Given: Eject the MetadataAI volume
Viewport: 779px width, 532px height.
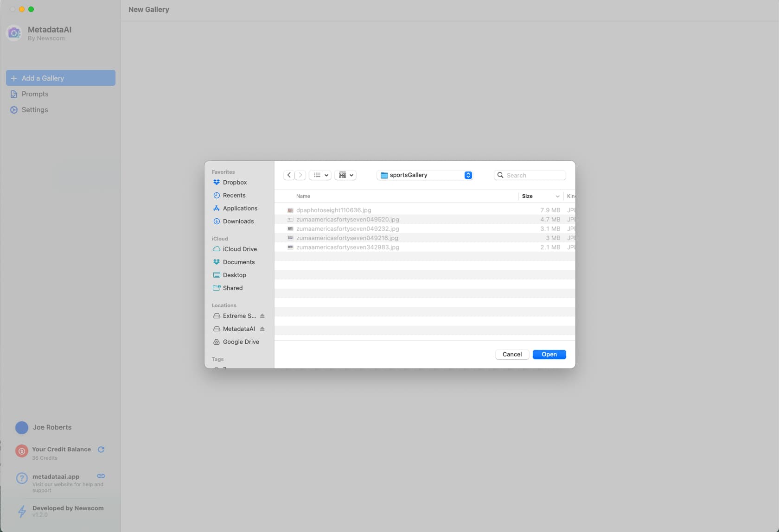Looking at the screenshot, I should (262, 329).
